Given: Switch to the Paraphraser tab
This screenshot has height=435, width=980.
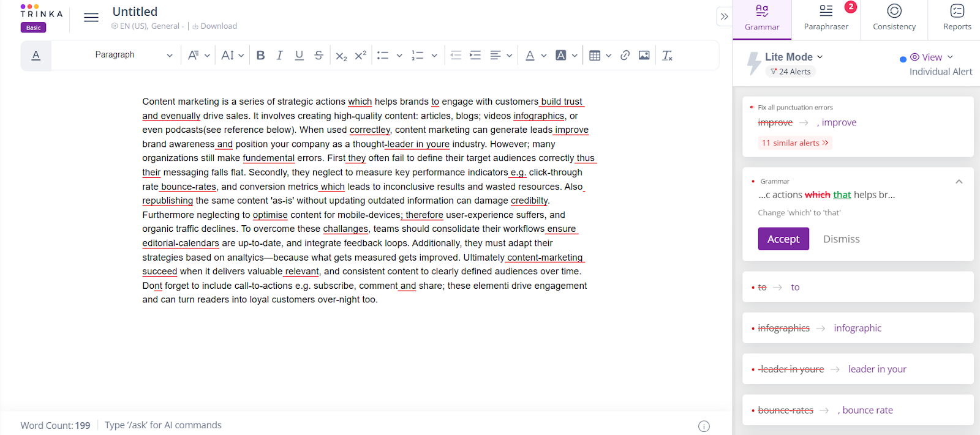Looking at the screenshot, I should 826,18.
